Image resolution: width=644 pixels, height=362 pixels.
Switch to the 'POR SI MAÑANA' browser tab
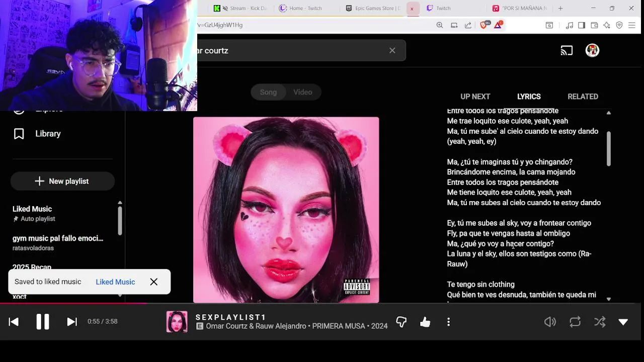point(518,8)
